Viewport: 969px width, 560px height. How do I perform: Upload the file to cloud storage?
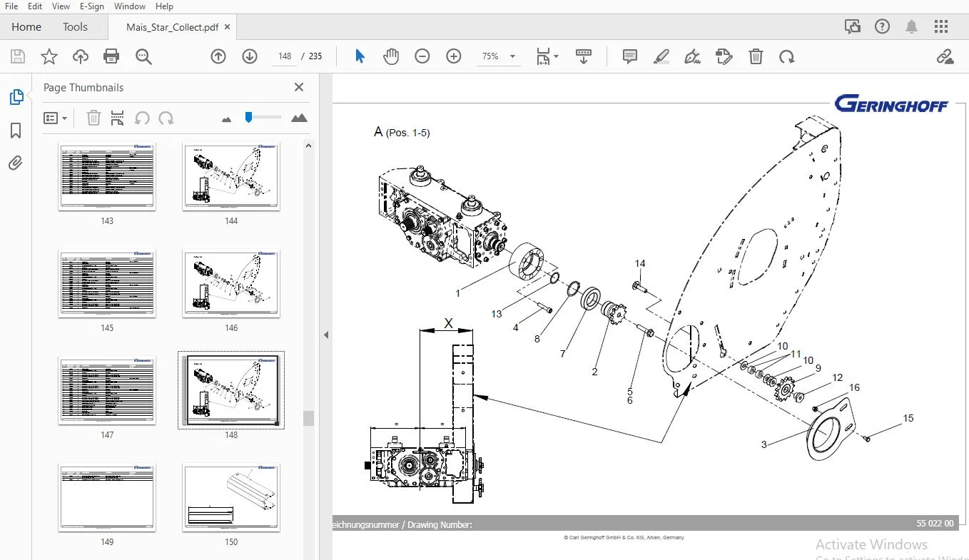(x=81, y=56)
